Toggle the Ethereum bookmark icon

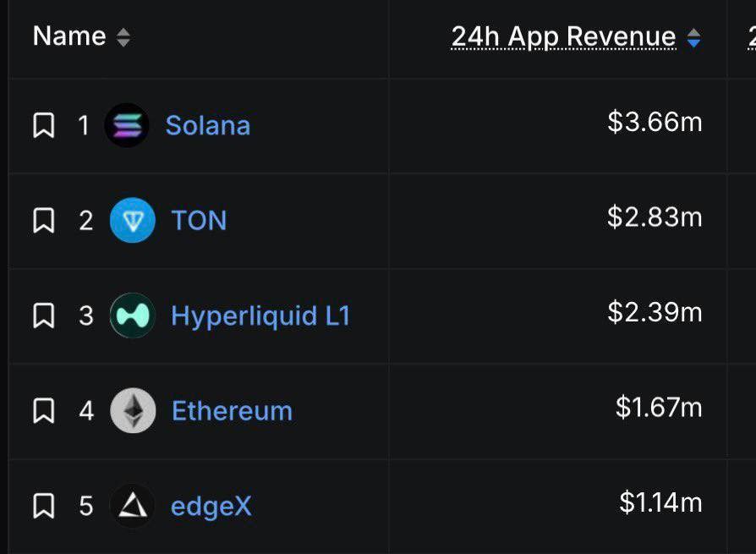(x=43, y=411)
